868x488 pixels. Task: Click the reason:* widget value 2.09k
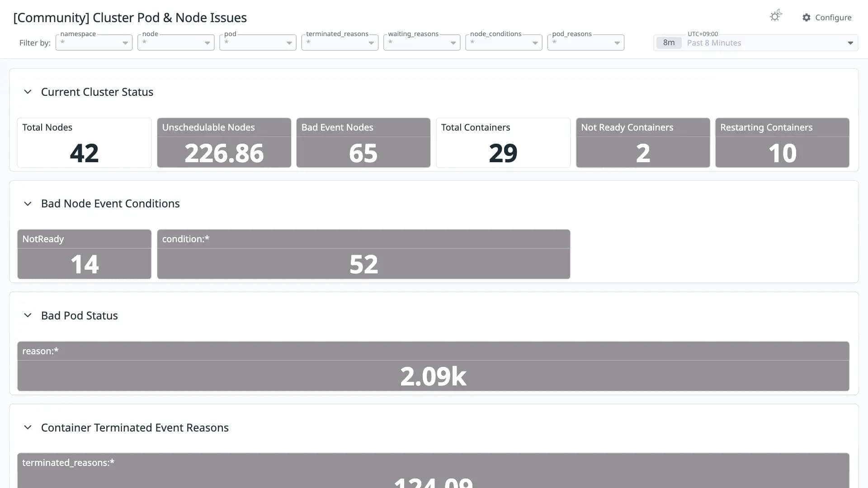pyautogui.click(x=433, y=376)
